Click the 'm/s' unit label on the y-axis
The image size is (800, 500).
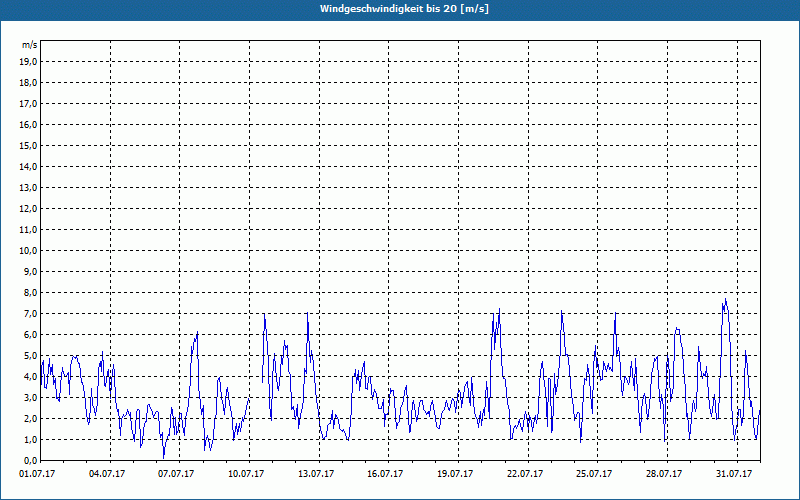[29, 45]
